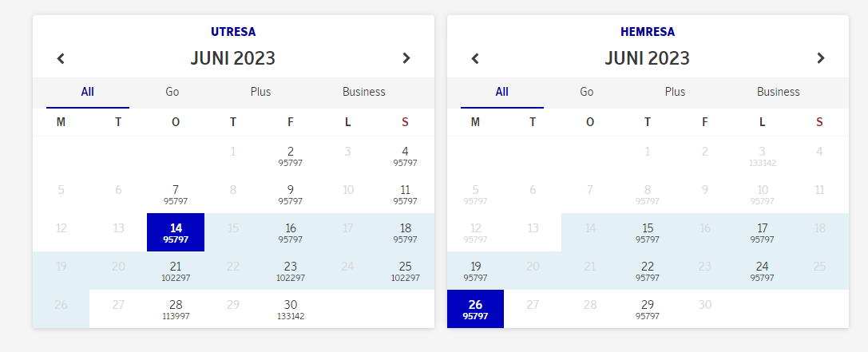
Task: Choose June 18 in Utresa calendar
Action: pos(406,232)
